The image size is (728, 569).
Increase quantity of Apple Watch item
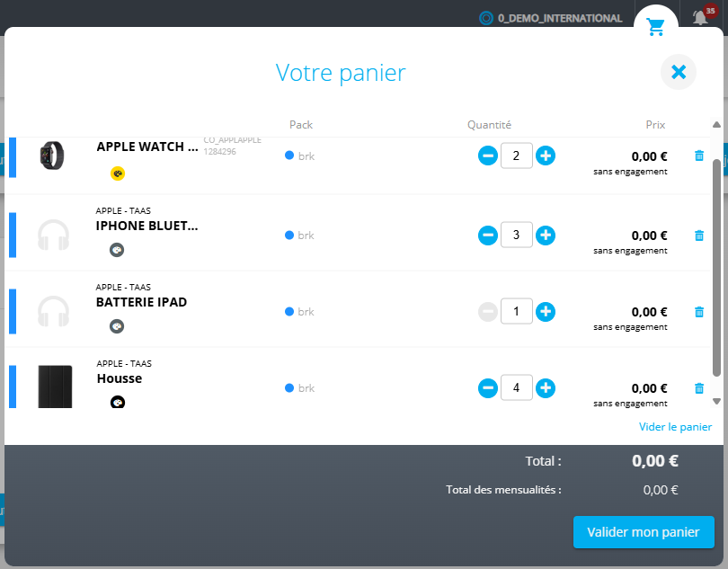tap(546, 156)
